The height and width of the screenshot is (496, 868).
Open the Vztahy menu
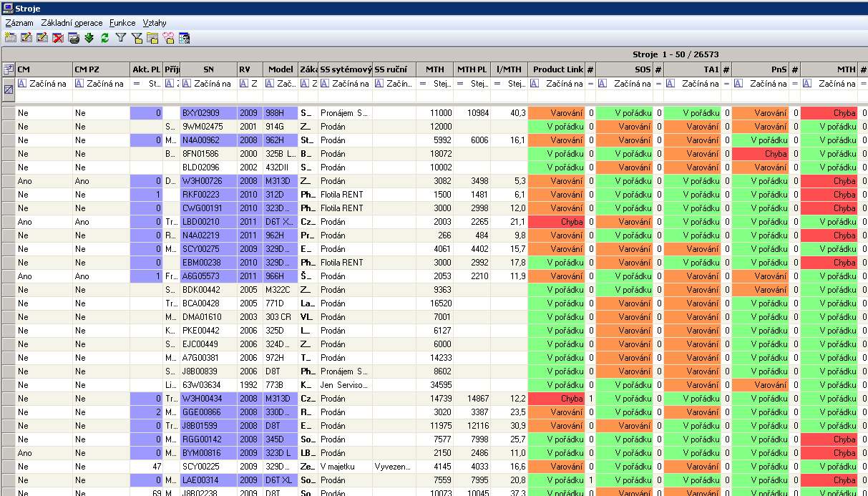(x=155, y=23)
